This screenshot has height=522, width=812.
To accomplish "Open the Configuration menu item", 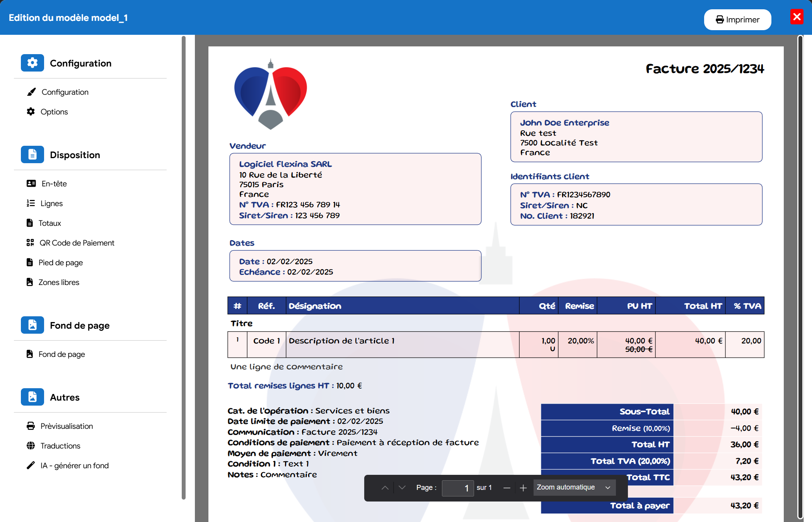I will pos(65,92).
